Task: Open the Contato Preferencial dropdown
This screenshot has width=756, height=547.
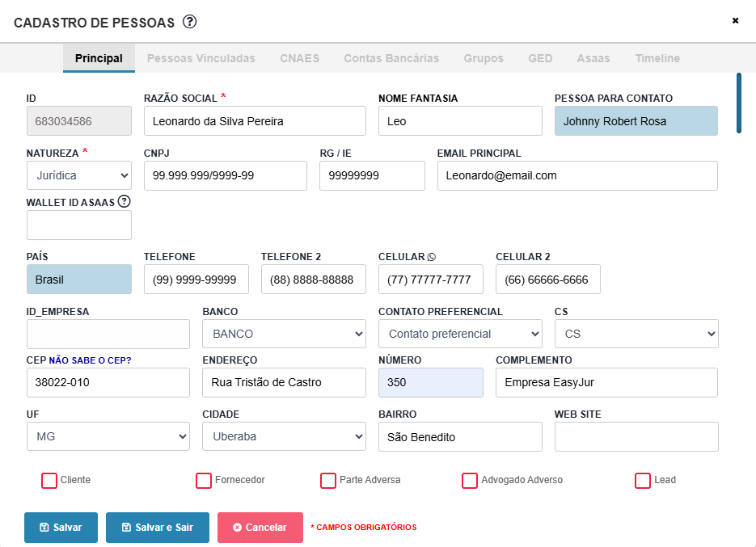Action: tap(460, 334)
